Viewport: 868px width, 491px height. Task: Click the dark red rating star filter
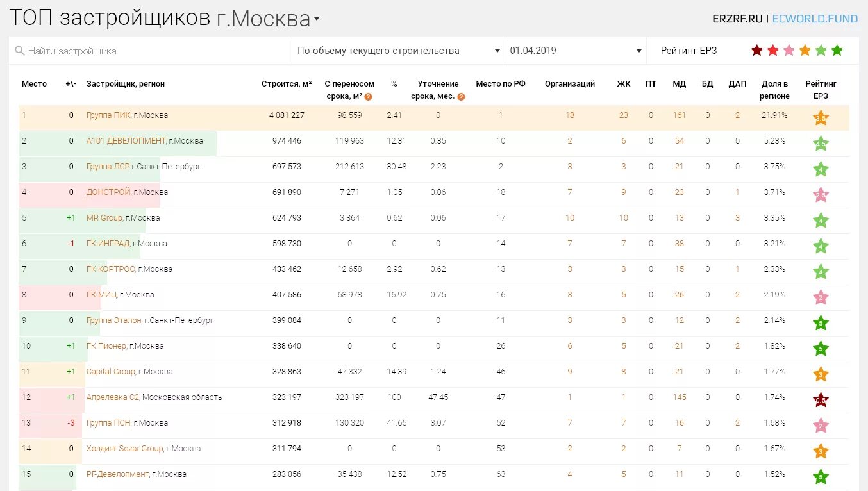757,51
